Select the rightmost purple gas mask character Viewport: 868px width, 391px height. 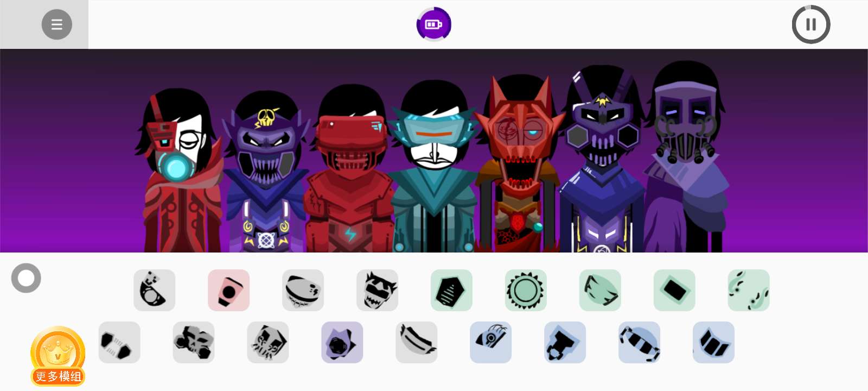pyautogui.click(x=686, y=157)
